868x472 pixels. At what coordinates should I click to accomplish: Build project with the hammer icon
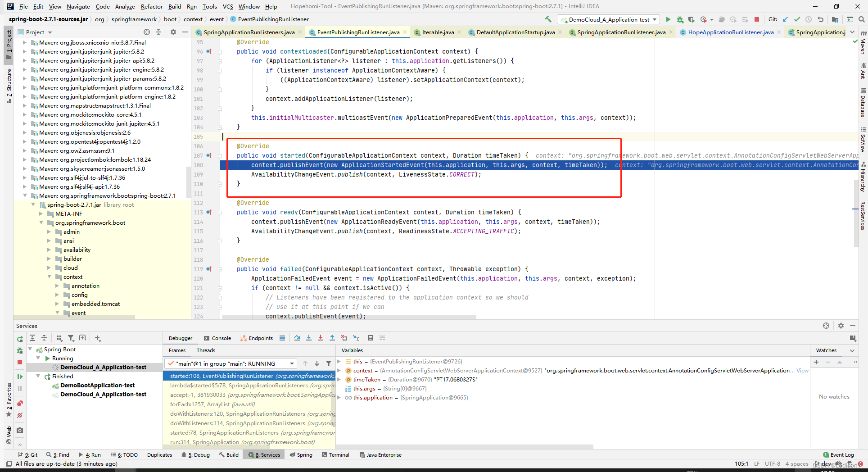pos(548,19)
